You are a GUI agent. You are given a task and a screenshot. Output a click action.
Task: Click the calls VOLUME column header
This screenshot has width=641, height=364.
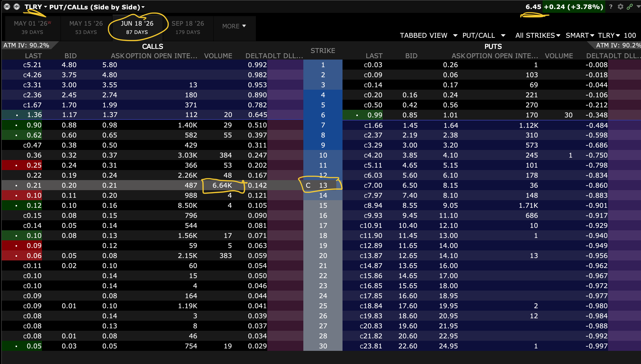218,56
